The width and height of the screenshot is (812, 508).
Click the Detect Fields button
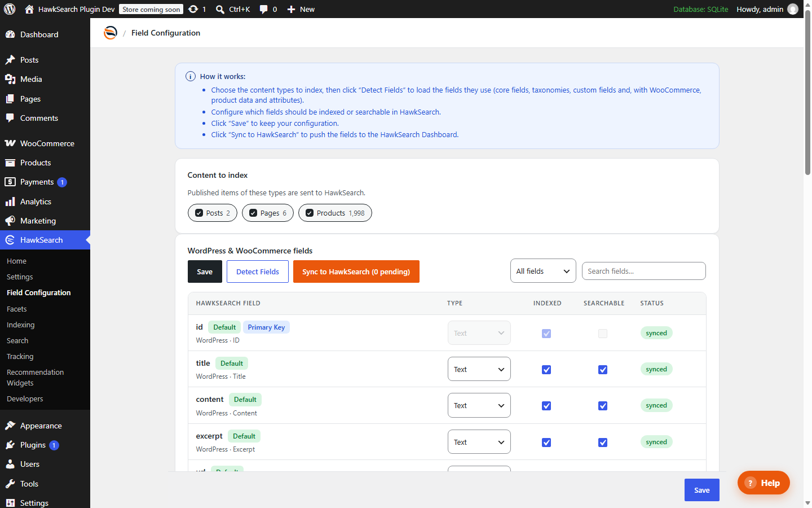point(258,271)
